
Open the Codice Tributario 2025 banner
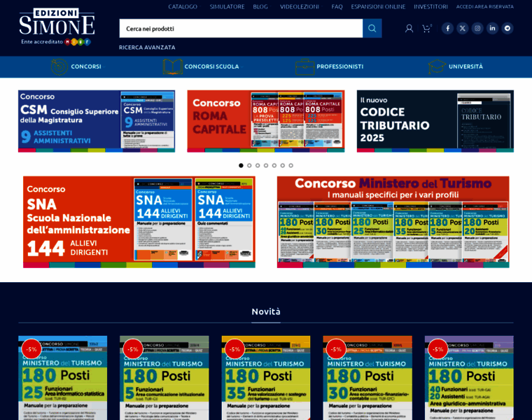click(x=435, y=121)
